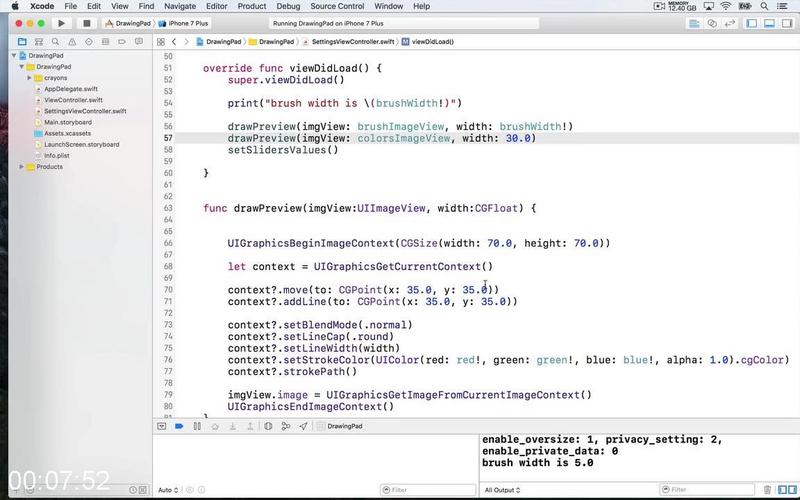
Task: Open the Issue navigator warning icon
Action: (72, 42)
